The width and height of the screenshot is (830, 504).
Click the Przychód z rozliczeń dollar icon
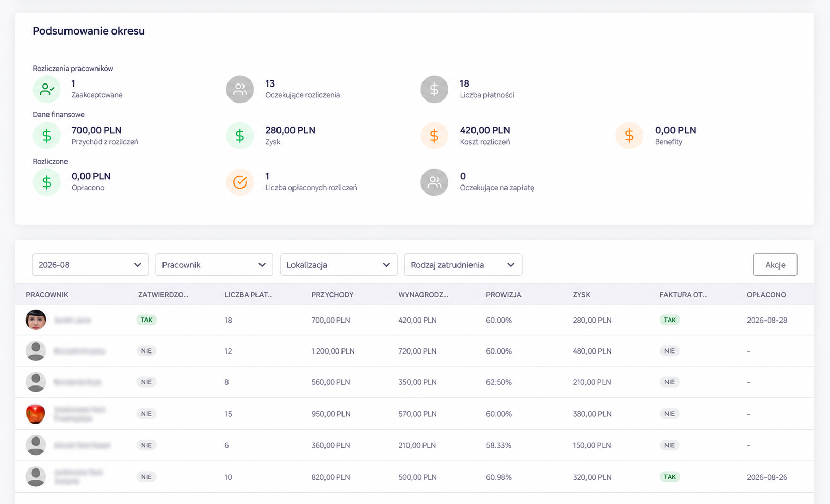46,136
